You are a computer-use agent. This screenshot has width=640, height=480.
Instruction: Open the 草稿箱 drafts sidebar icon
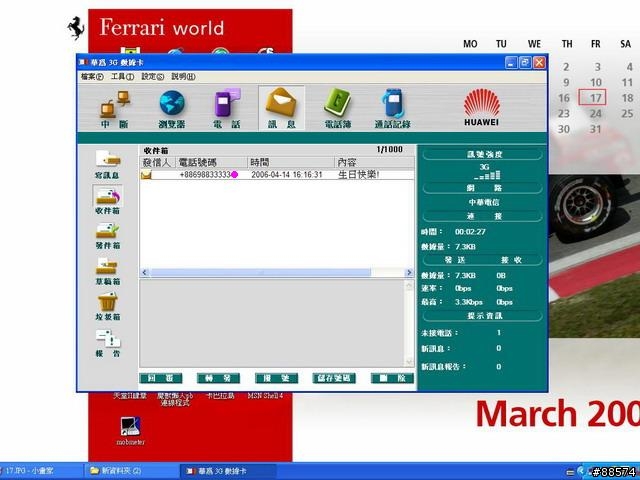pos(108,271)
